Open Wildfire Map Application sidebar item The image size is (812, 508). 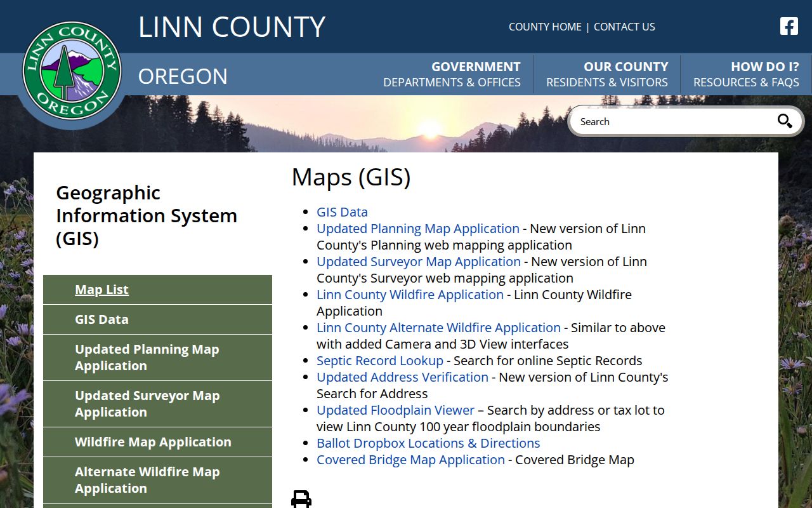[157, 442]
